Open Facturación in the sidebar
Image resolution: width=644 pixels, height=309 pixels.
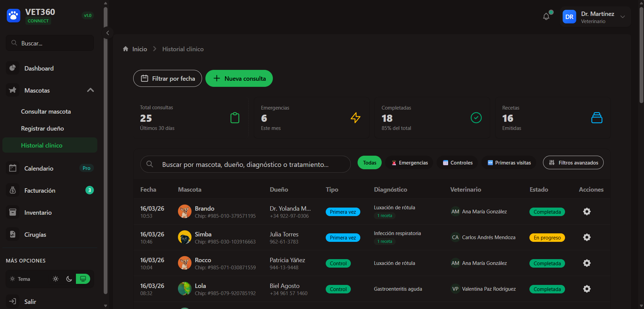(x=40, y=191)
